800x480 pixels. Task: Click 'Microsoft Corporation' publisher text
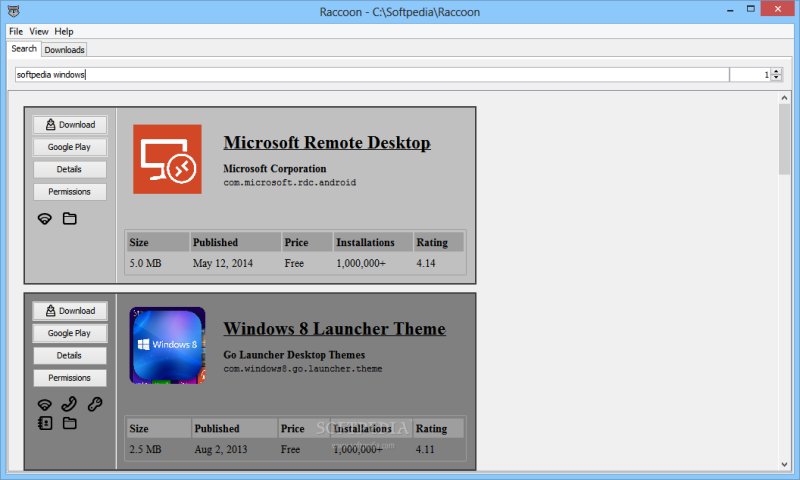[x=274, y=168]
